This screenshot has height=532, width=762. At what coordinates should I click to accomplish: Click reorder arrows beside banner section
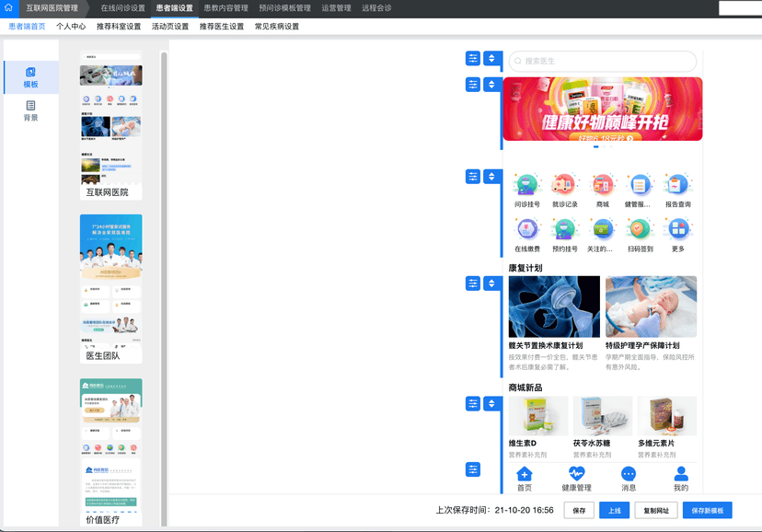(491, 85)
